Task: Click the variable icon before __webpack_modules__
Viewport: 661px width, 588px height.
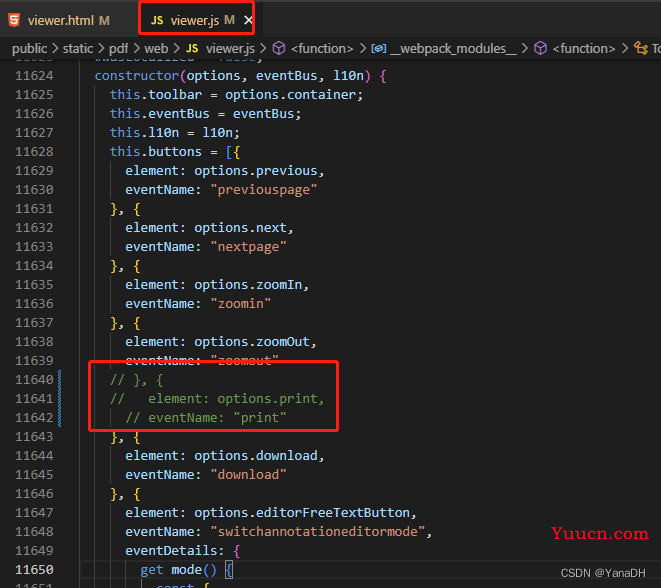Action: pyautogui.click(x=378, y=48)
